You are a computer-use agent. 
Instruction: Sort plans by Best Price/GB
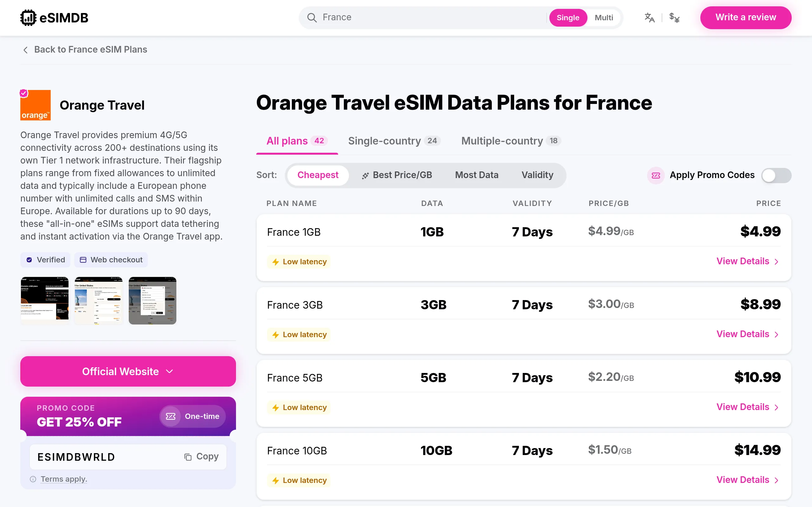(x=397, y=175)
